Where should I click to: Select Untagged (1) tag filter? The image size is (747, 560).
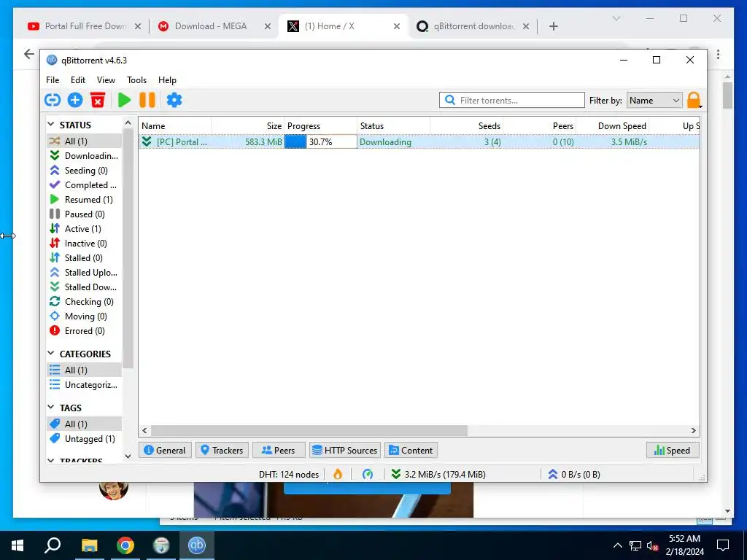coord(85,438)
